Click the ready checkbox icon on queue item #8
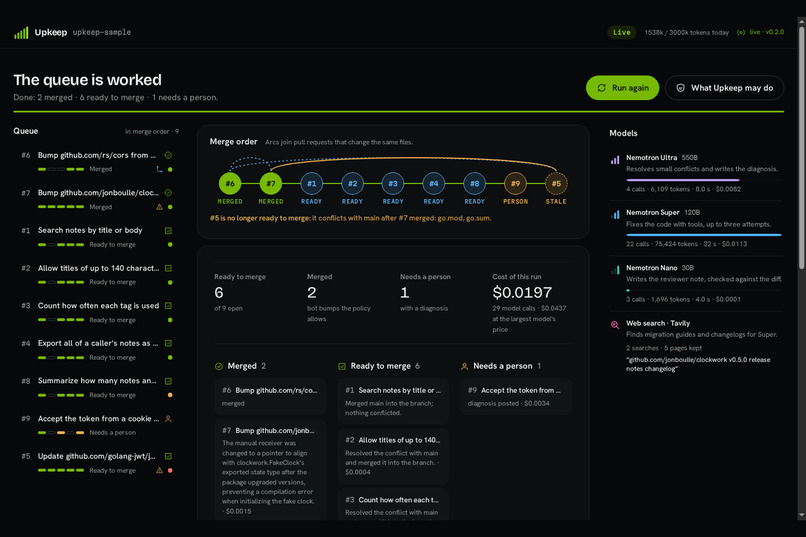The width and height of the screenshot is (806, 537). click(168, 381)
